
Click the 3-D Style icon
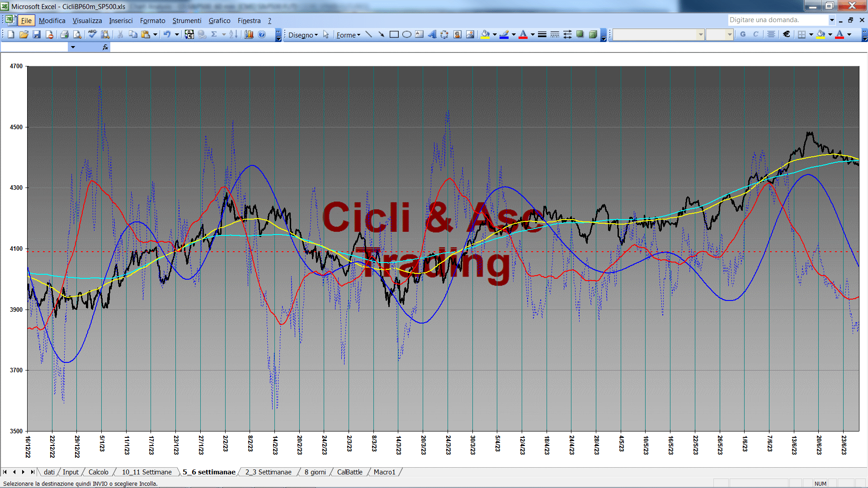pos(593,34)
